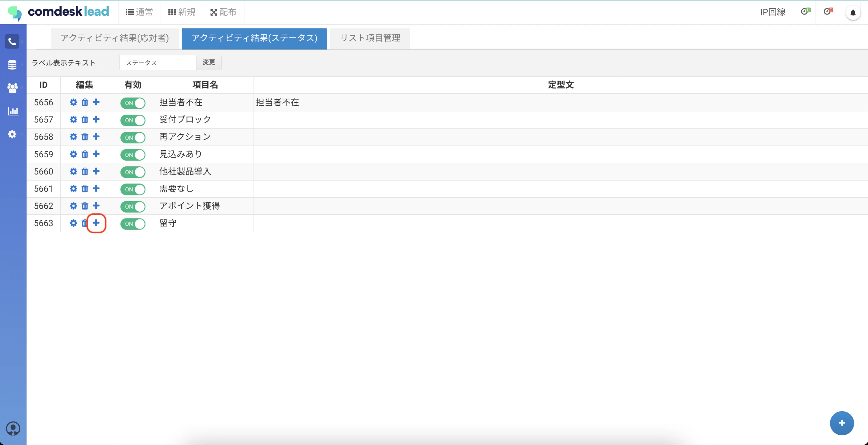Click the plus icon in row 5663
Image resolution: width=868 pixels, height=445 pixels.
[x=96, y=222]
